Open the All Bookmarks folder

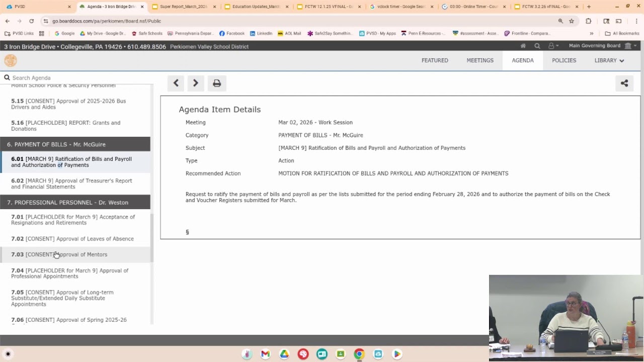(x=622, y=33)
